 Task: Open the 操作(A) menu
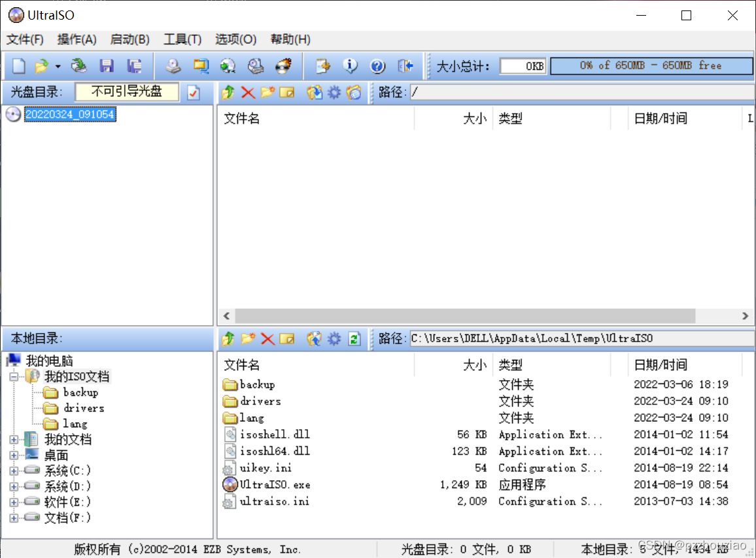pyautogui.click(x=77, y=39)
